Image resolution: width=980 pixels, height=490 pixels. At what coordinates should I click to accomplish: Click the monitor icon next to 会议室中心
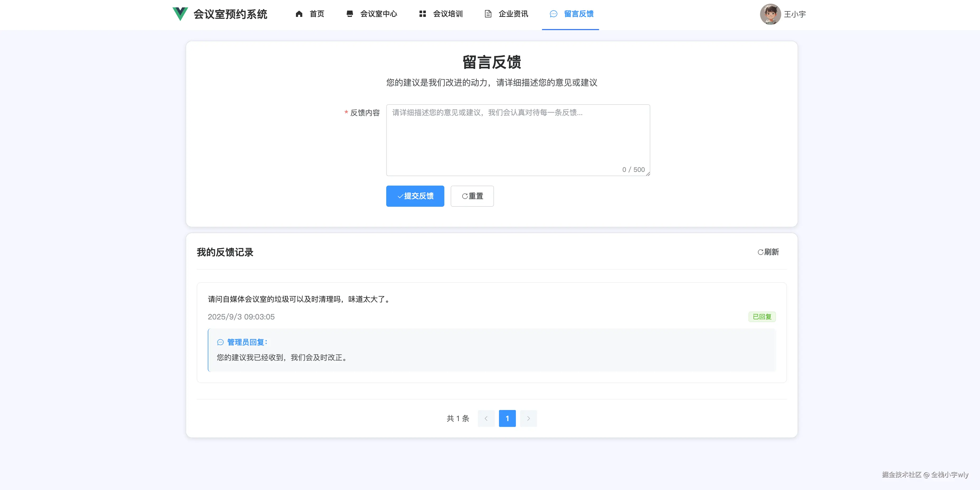coord(350,14)
